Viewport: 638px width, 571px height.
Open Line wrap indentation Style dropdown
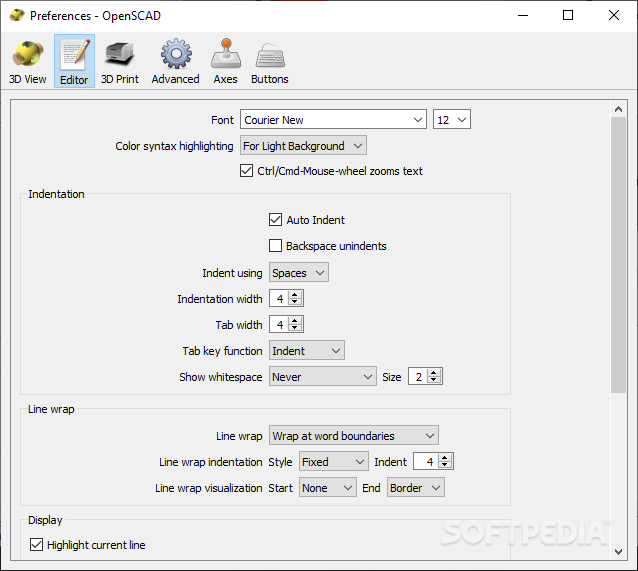[x=334, y=462]
